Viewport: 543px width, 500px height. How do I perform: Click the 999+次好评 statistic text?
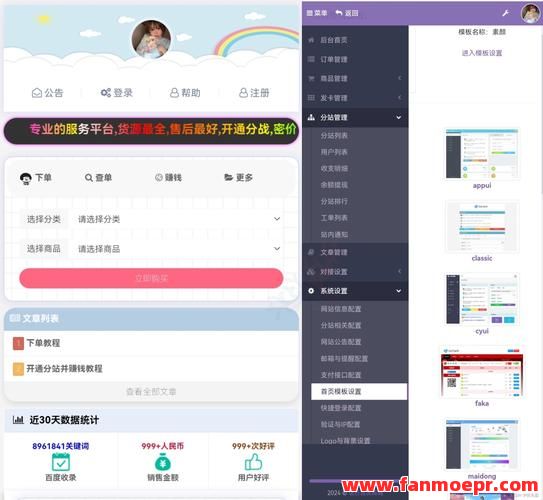pos(253,446)
